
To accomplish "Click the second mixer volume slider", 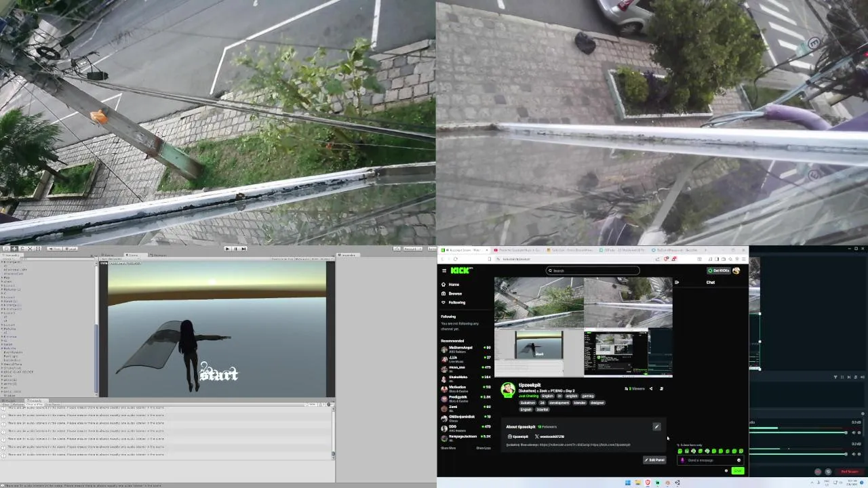I will (798, 454).
